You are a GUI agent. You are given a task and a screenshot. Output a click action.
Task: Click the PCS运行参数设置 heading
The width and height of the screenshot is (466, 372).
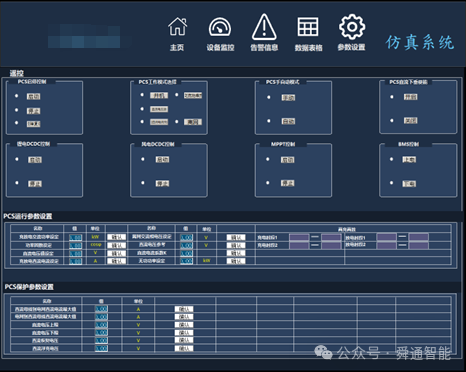pyautogui.click(x=28, y=216)
